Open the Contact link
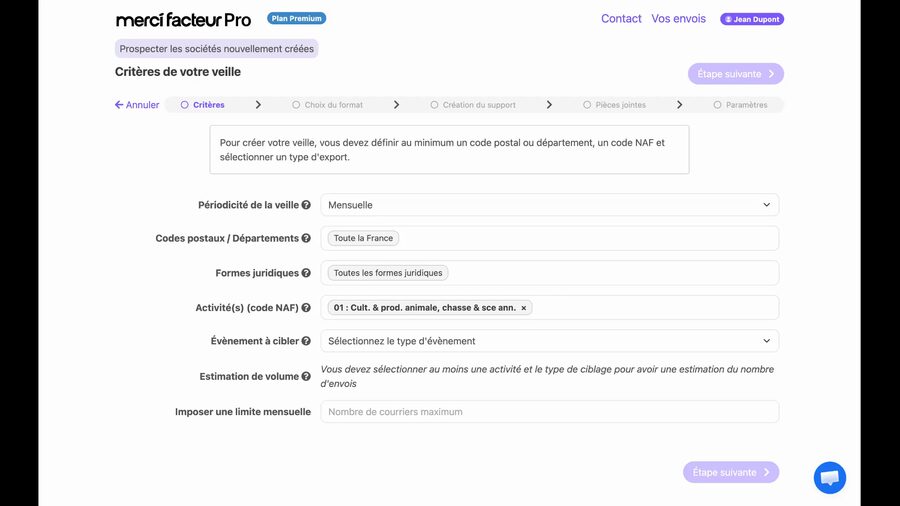Viewport: 900px width, 506px height. 621,18
